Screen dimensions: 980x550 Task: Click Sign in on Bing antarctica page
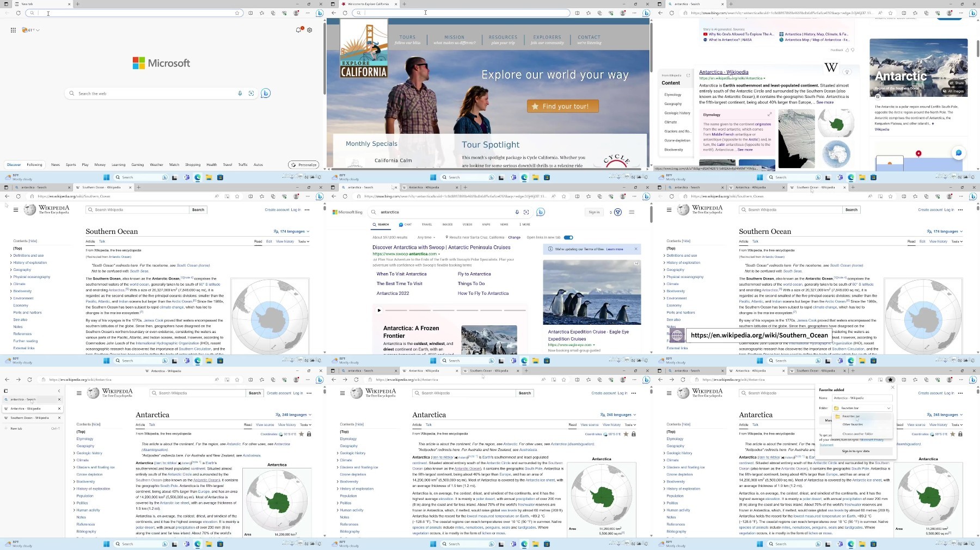point(594,212)
